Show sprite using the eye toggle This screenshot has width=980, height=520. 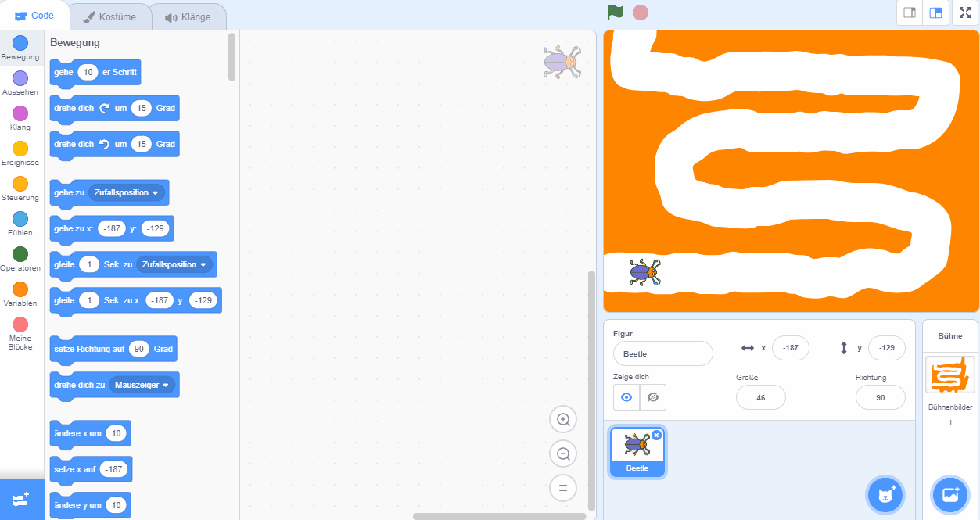point(626,397)
